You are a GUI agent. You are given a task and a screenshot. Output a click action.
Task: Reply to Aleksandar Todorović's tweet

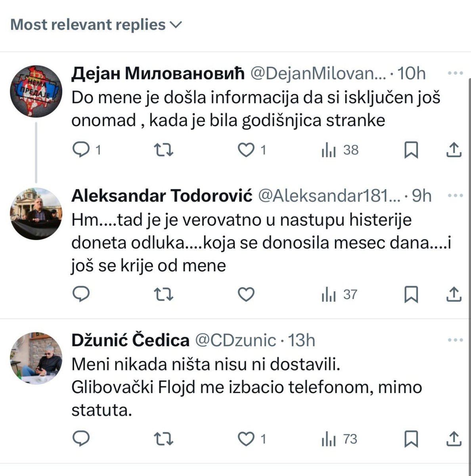tap(82, 294)
